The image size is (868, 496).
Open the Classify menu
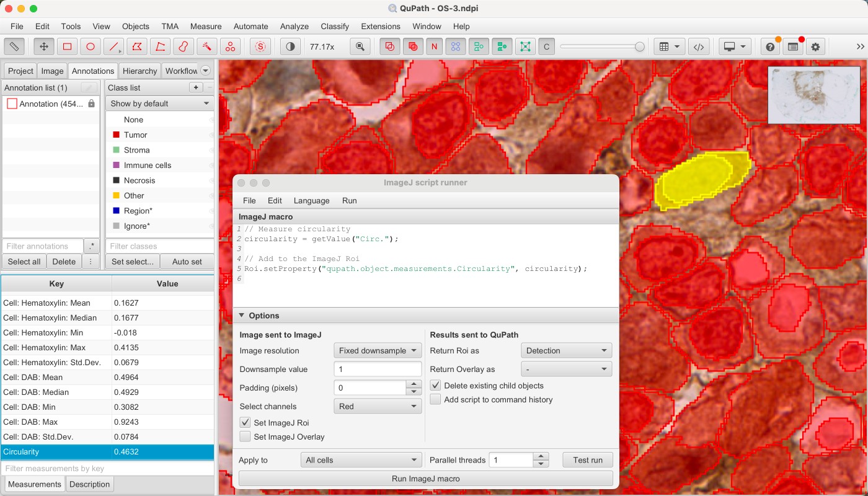coord(335,26)
